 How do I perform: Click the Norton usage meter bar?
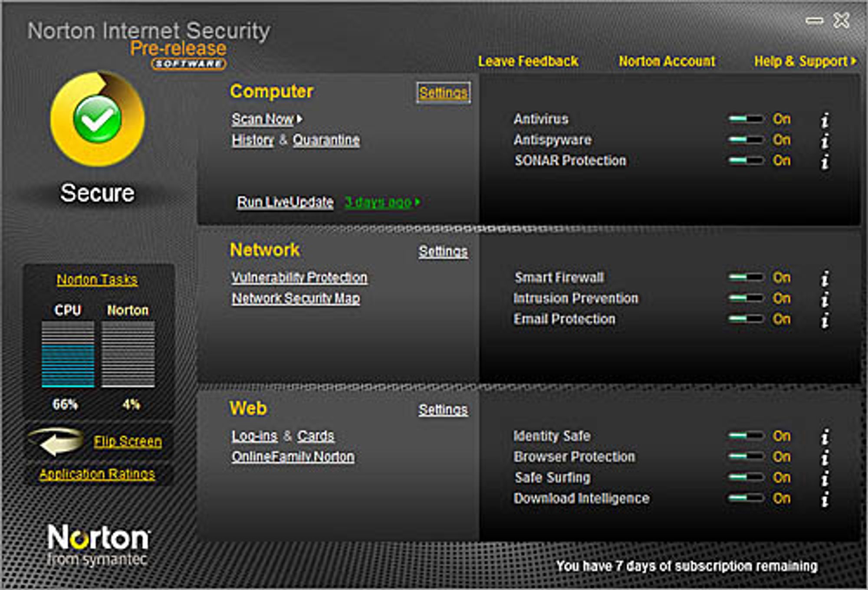[128, 354]
